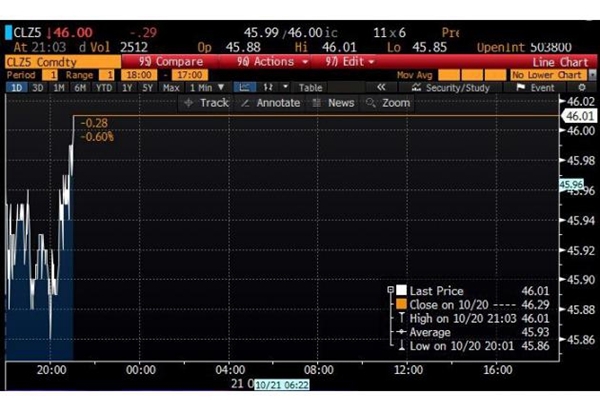Select the YTD range tab
Viewport: 600px width, 412px height.
tap(104, 88)
